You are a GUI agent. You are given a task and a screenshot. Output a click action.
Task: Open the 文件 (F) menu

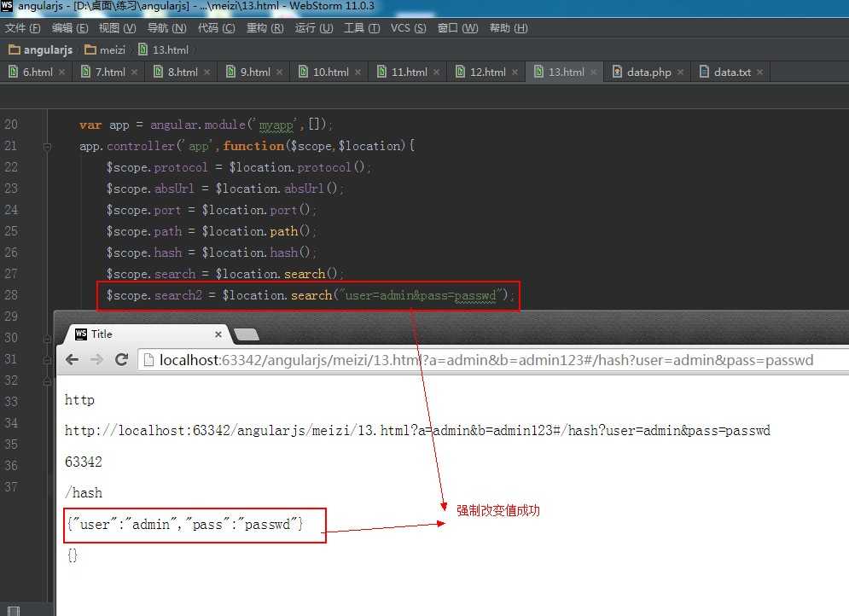coord(23,28)
